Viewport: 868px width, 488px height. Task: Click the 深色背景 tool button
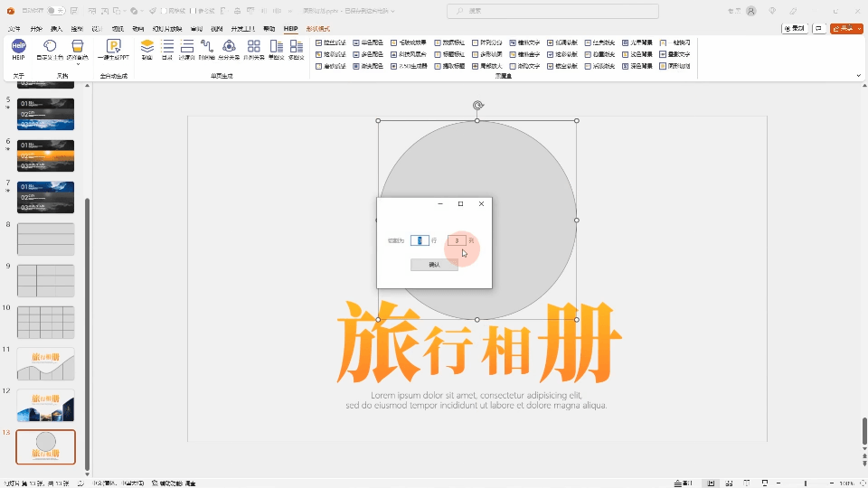(x=637, y=66)
